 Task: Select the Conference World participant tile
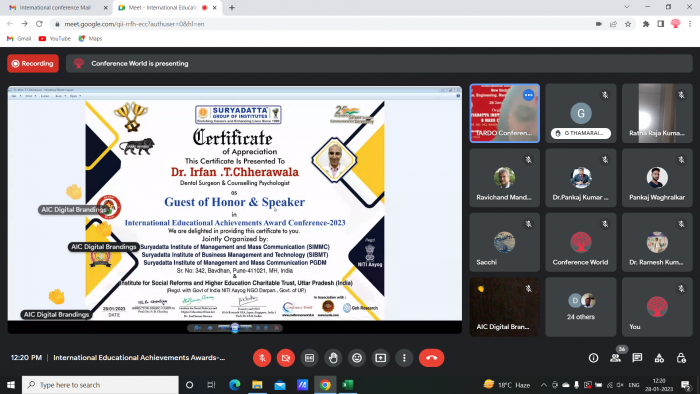(x=581, y=242)
